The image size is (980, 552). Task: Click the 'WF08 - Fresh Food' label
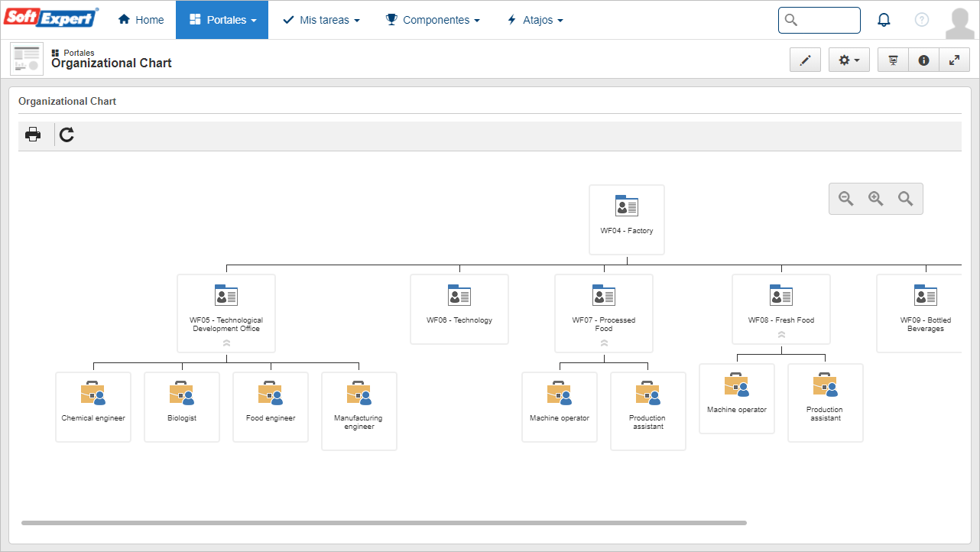click(781, 320)
